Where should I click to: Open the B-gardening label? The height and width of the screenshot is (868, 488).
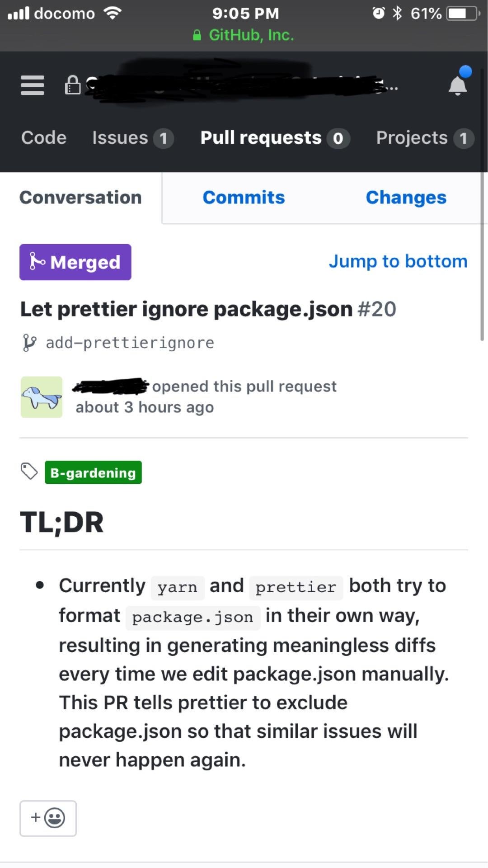93,472
